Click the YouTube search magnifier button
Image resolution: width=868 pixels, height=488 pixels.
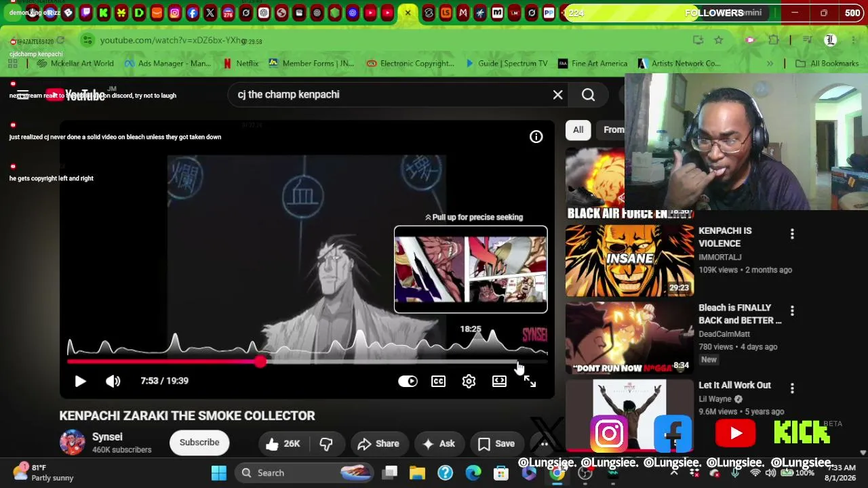[x=588, y=95]
